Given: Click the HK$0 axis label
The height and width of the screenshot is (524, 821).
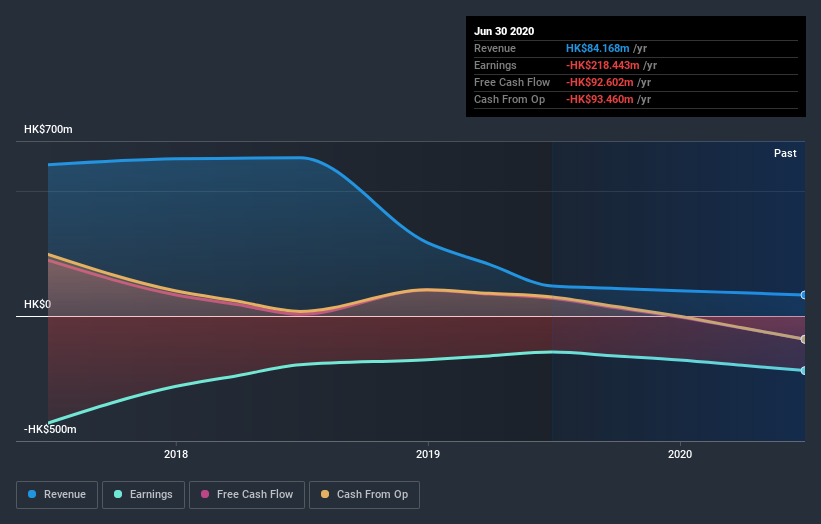Looking at the screenshot, I should [x=37, y=304].
